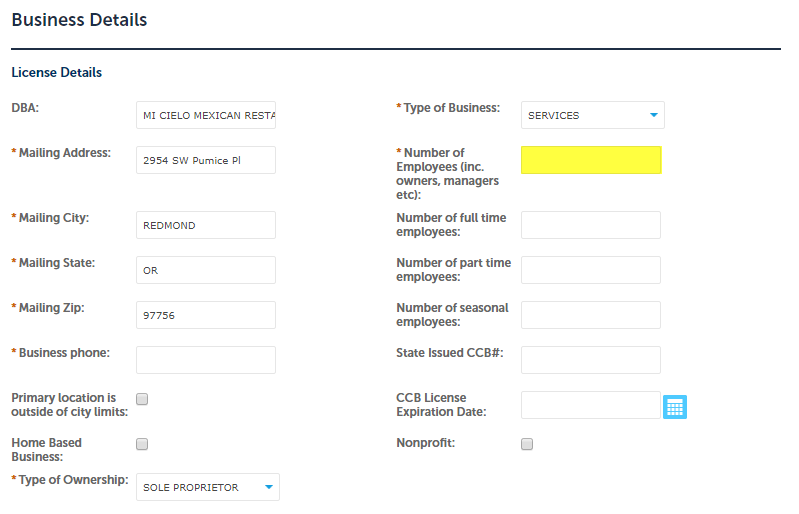Focus the Mailing Address field
The height and width of the screenshot is (514, 799).
pos(206,160)
